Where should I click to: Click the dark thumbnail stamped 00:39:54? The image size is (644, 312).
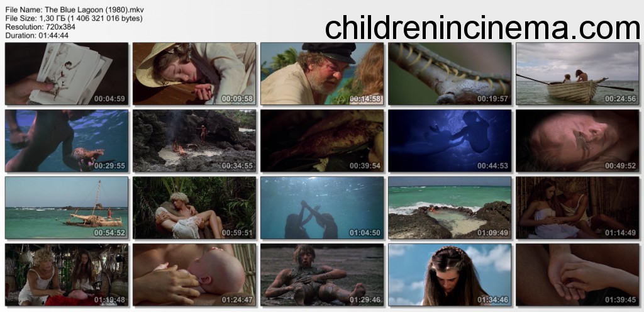(322, 140)
